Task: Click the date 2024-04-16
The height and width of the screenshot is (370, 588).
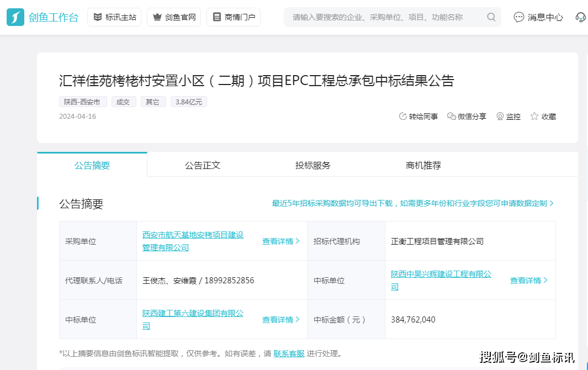Action: pos(78,117)
